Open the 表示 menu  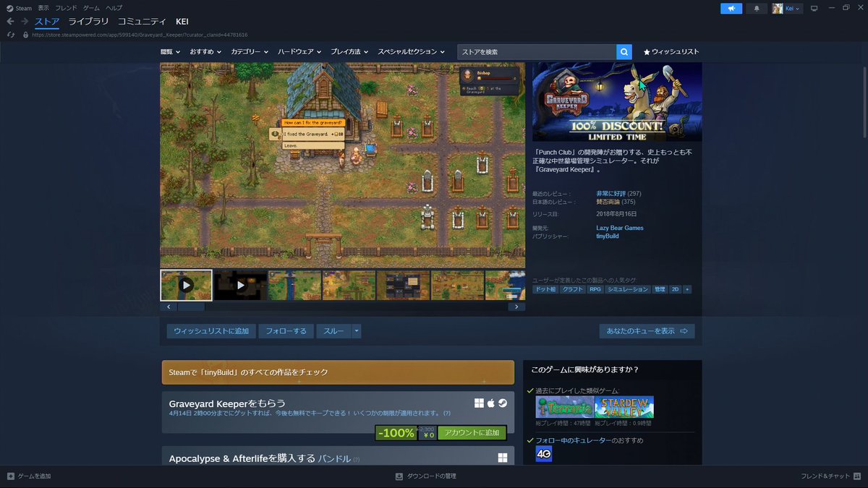pyautogui.click(x=43, y=8)
